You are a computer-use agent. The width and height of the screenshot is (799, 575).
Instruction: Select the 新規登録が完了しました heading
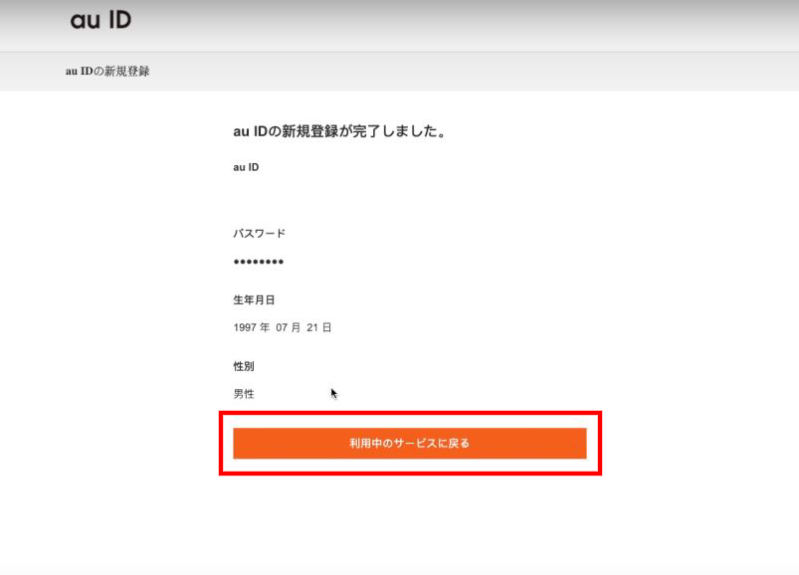pyautogui.click(x=339, y=131)
